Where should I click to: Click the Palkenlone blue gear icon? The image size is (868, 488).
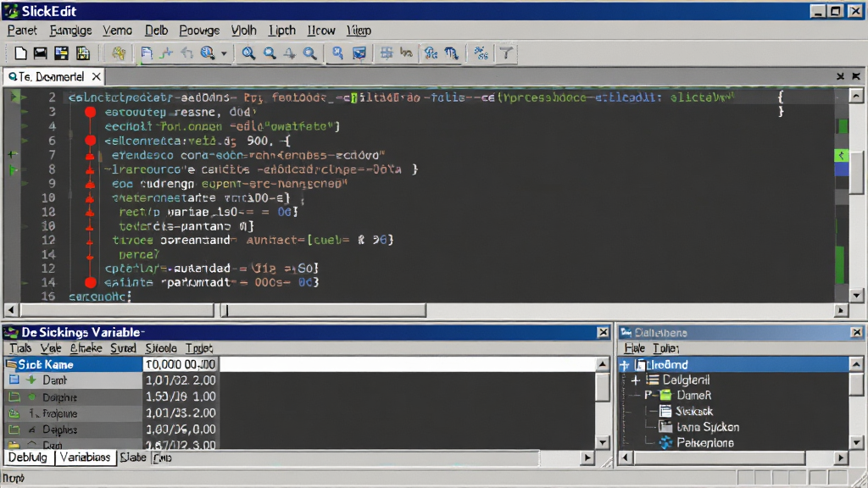pos(665,442)
